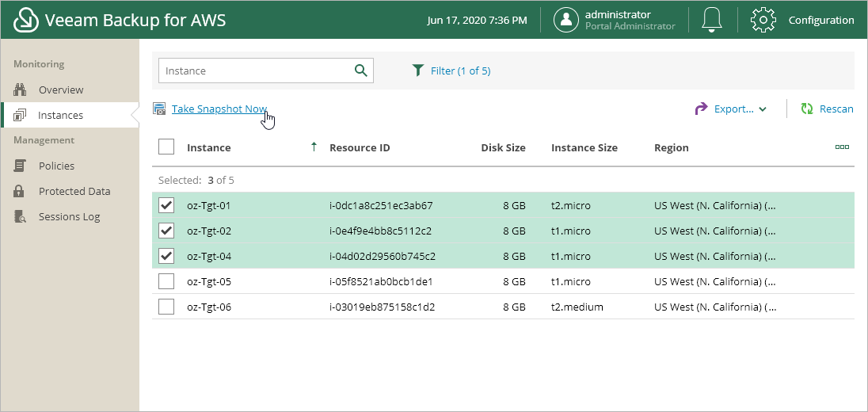The width and height of the screenshot is (868, 412).
Task: Open column chooser three-squares icon
Action: 842,147
